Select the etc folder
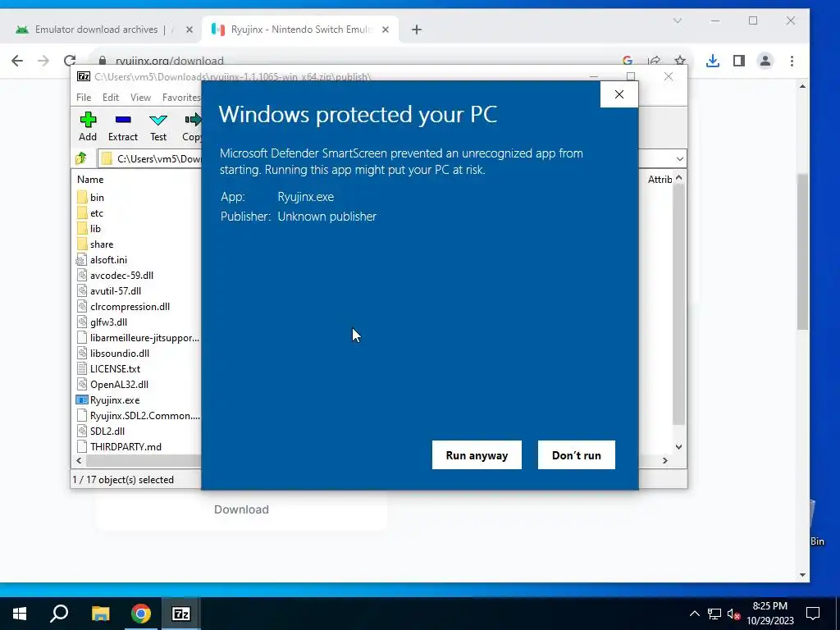 click(x=89, y=212)
